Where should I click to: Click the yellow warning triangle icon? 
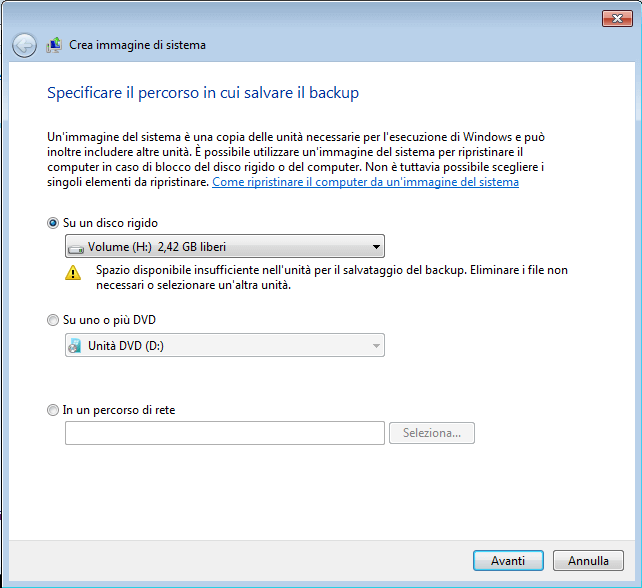coord(73,272)
